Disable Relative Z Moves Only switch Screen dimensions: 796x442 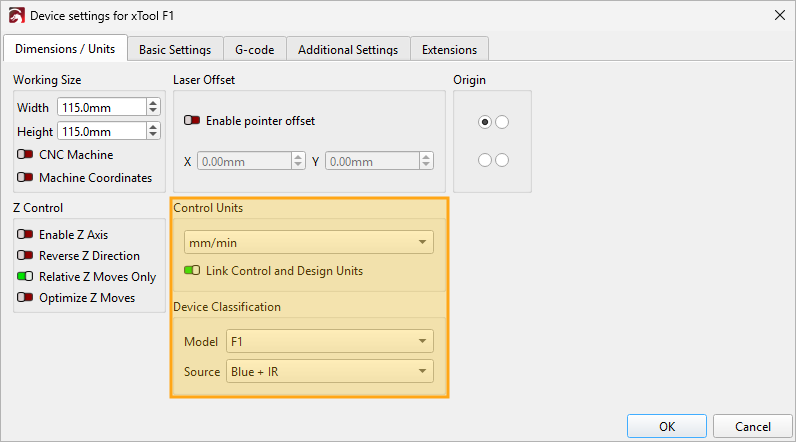25,277
